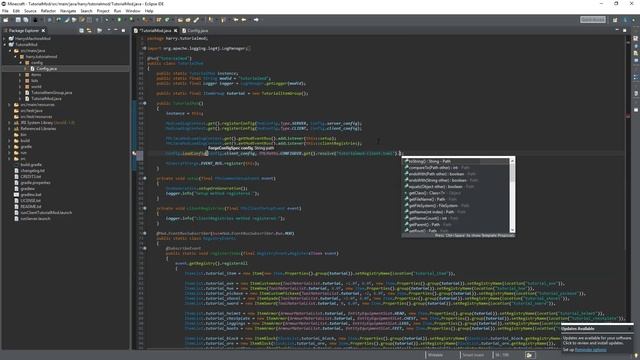This screenshot has width=640, height=360.
Task: Open the File menu
Action: (x=5, y=11)
